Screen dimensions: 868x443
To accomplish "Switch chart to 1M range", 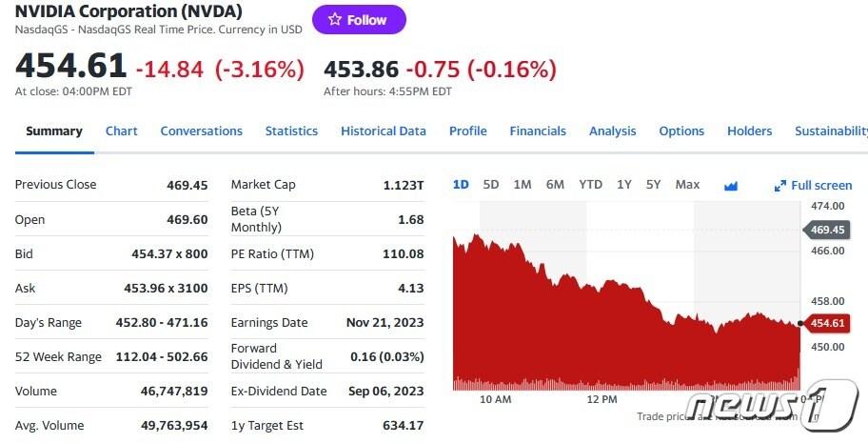I will (x=523, y=185).
